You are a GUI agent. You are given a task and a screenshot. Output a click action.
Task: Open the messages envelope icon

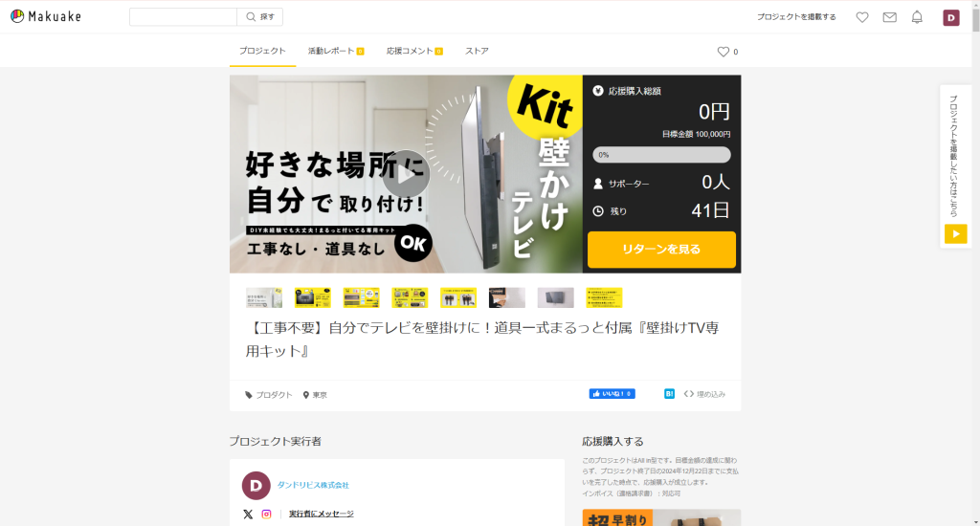click(x=889, y=17)
